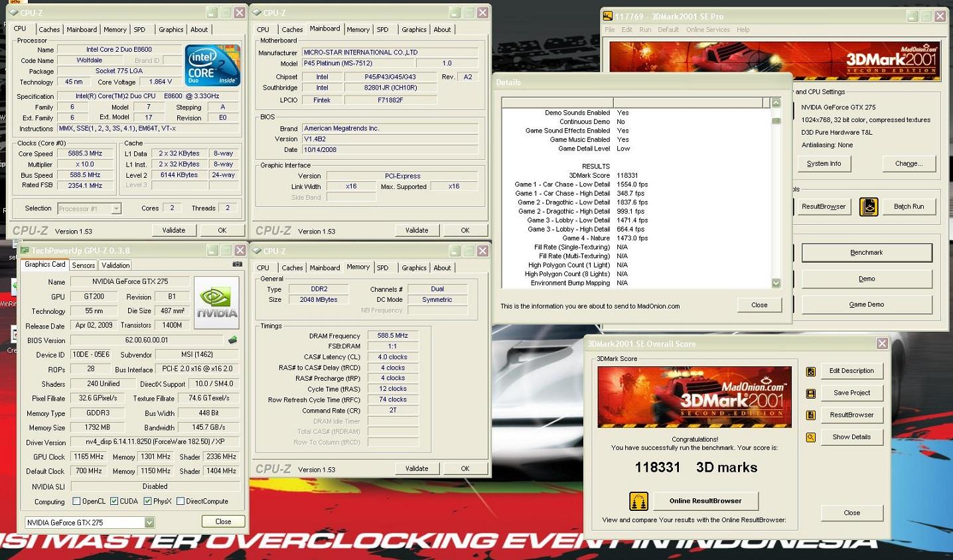Click Details list scroll down arrow

point(776,283)
